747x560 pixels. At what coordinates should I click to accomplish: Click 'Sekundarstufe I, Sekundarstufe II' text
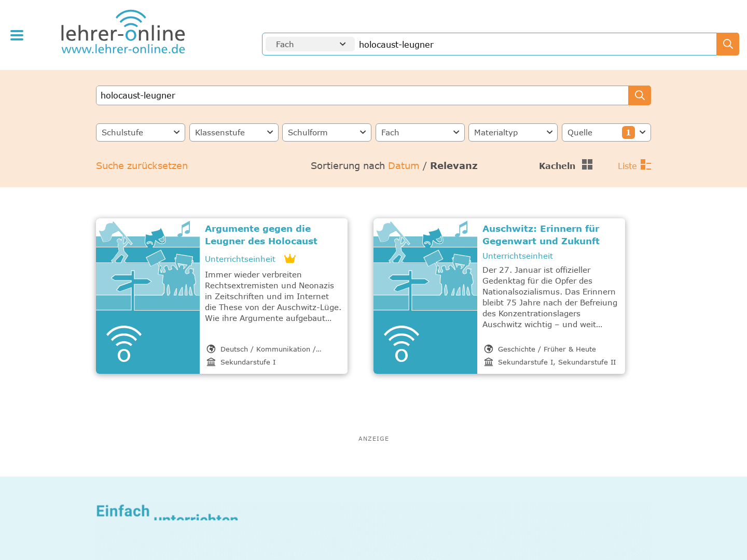557,362
